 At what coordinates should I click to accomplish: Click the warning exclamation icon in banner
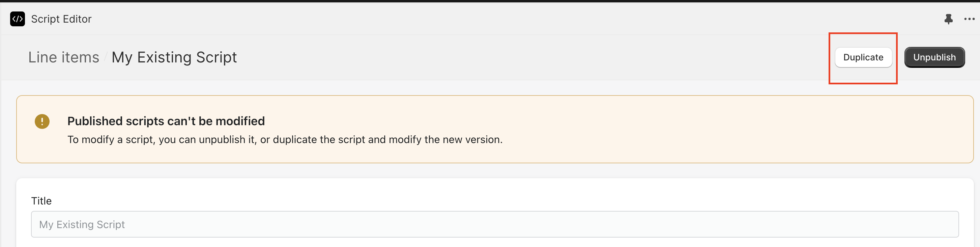(42, 122)
